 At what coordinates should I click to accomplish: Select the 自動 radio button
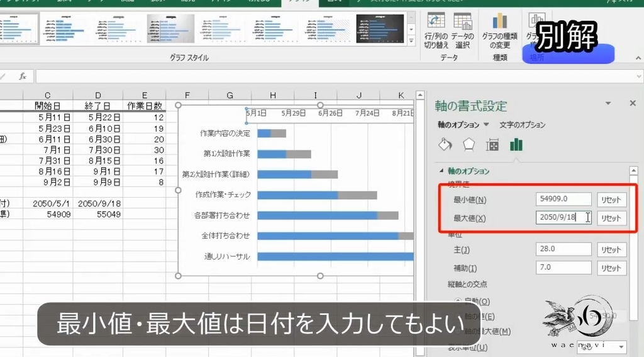coord(458,302)
